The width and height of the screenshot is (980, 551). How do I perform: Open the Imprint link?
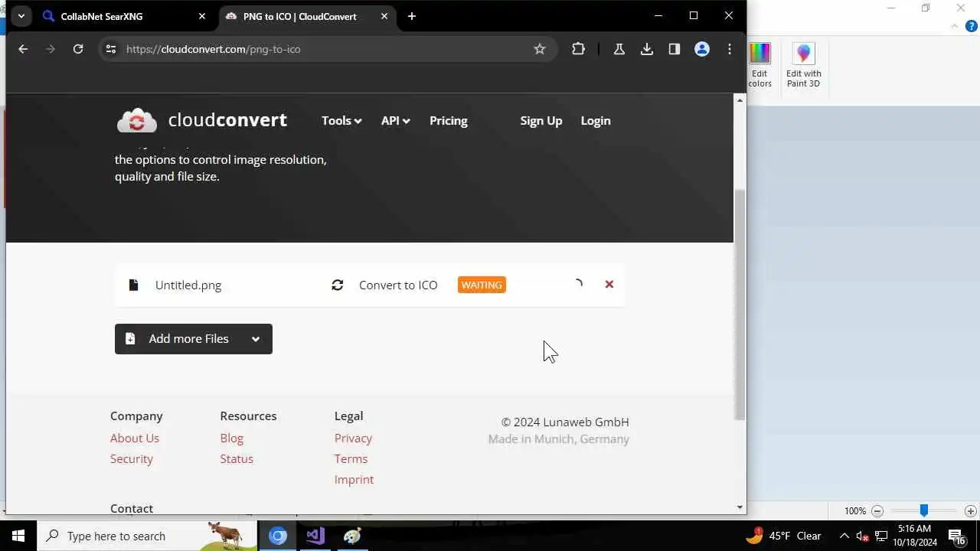coord(354,479)
